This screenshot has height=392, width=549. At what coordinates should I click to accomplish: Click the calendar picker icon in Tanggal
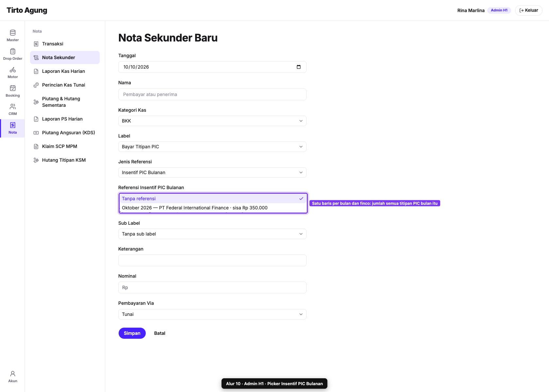[x=299, y=67]
